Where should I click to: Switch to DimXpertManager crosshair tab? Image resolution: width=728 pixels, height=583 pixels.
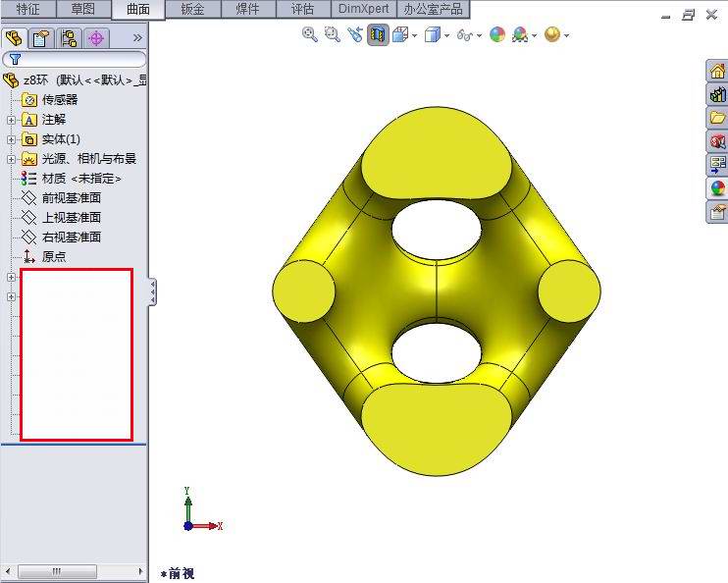click(x=96, y=38)
